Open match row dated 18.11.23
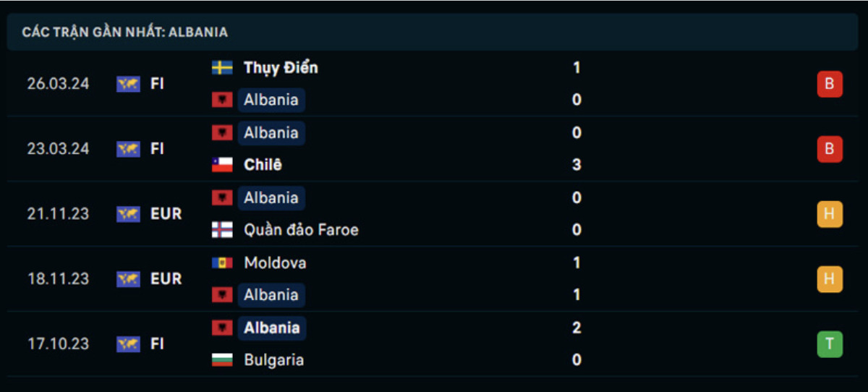The height and width of the screenshot is (392, 868). pos(434,279)
